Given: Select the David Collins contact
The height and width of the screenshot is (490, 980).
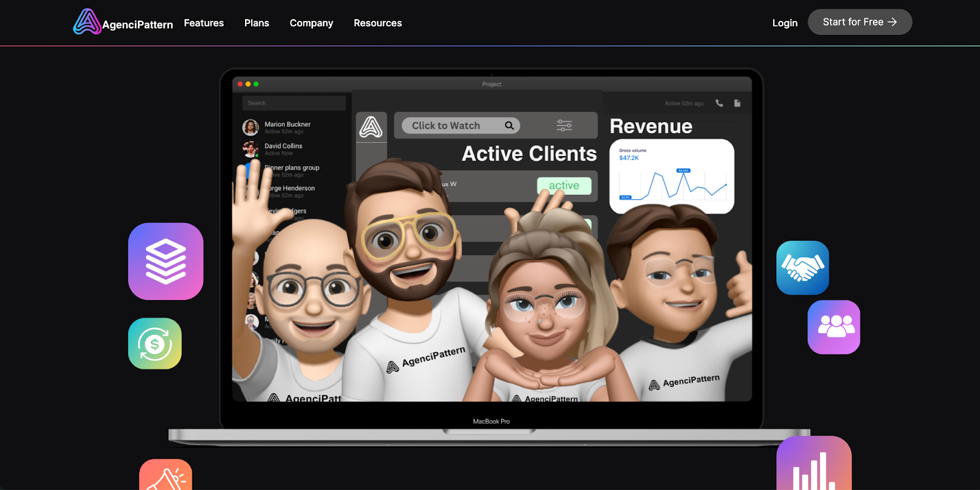Looking at the screenshot, I should click(x=295, y=149).
